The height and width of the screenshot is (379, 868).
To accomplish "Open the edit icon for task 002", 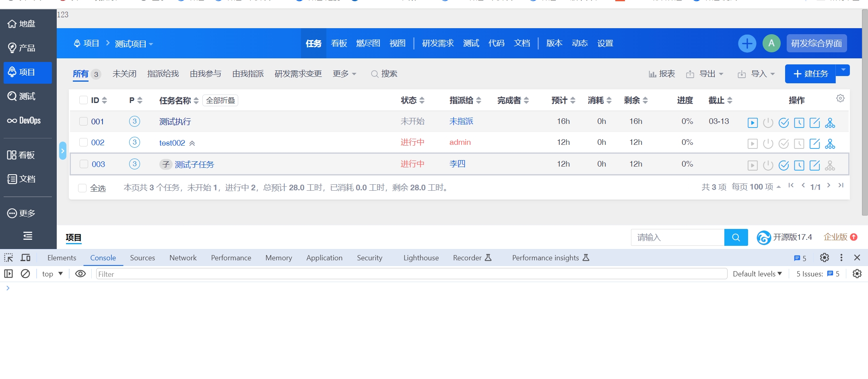I will click(814, 144).
